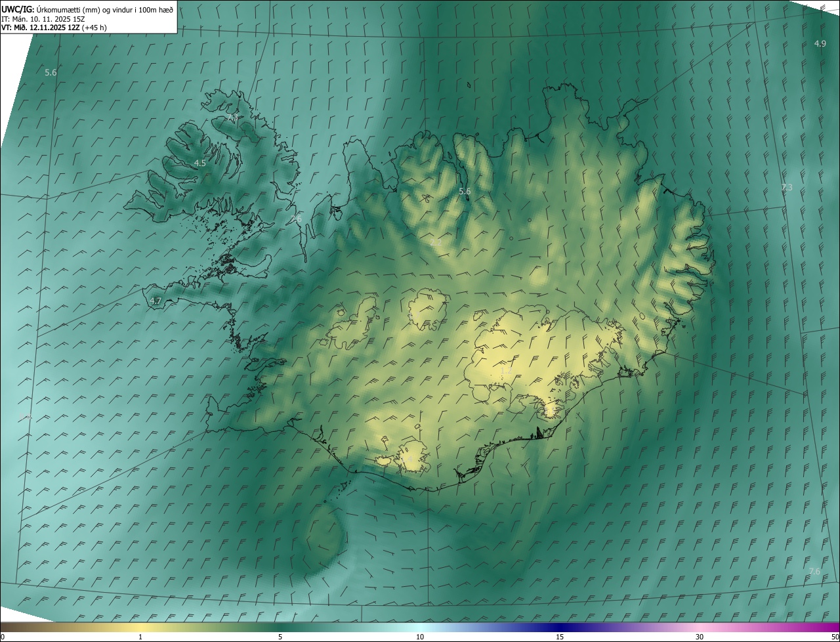Click the '5' tick on the color scale
Image resolution: width=840 pixels, height=642 pixels.
[x=280, y=637]
